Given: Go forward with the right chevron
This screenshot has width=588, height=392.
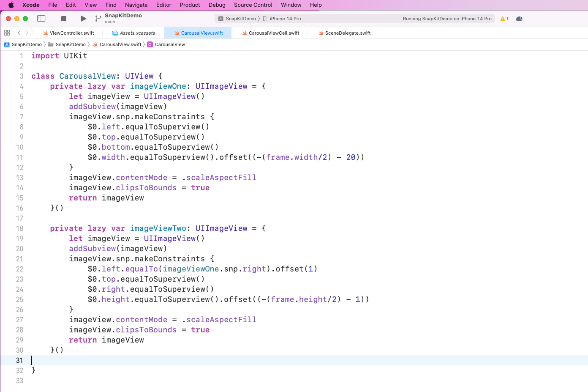Looking at the screenshot, I should (27, 33).
